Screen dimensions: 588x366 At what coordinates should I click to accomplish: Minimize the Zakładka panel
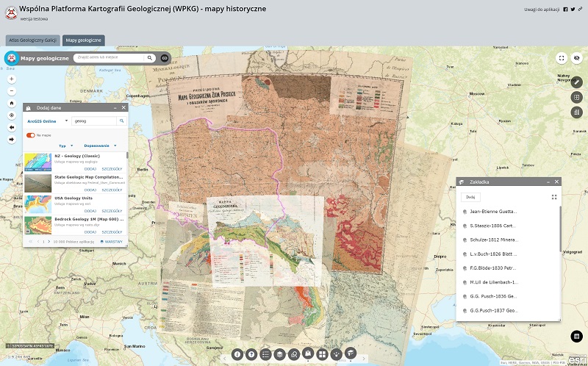click(x=548, y=182)
